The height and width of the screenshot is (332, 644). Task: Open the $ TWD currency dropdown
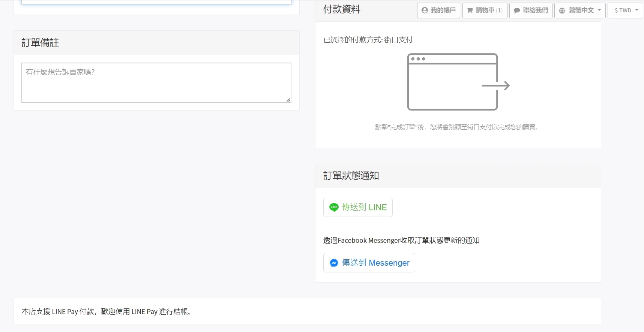[x=625, y=10]
